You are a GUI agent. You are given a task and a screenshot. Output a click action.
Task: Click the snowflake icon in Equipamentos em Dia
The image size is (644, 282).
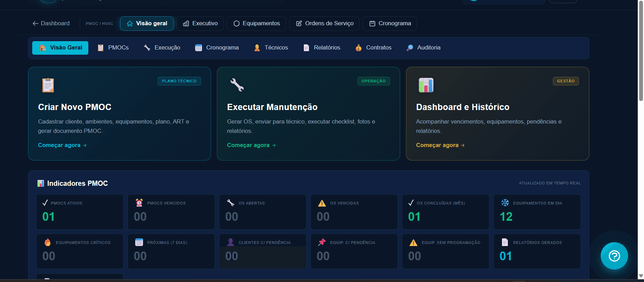pos(505,203)
